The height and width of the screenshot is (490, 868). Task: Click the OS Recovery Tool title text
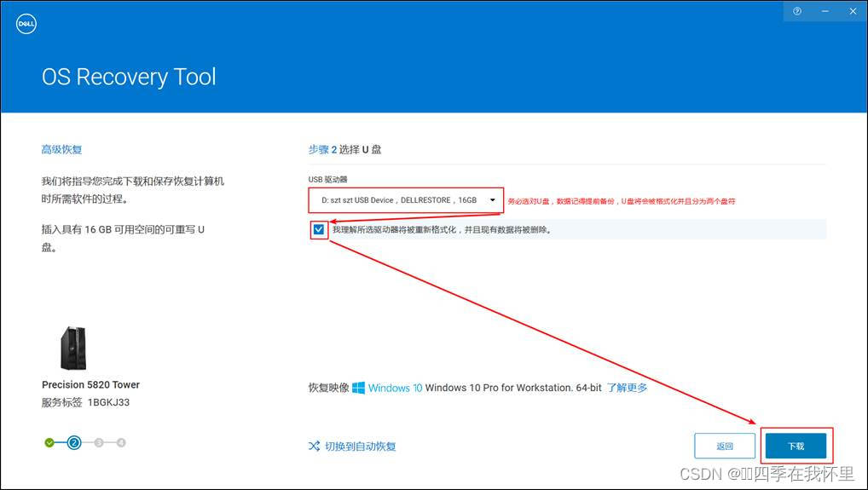click(x=129, y=77)
